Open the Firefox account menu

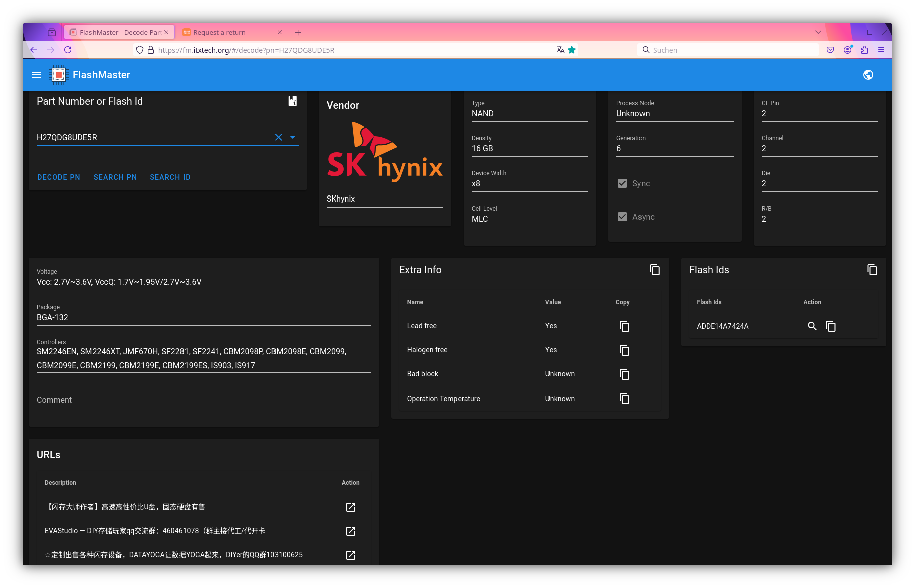(848, 50)
